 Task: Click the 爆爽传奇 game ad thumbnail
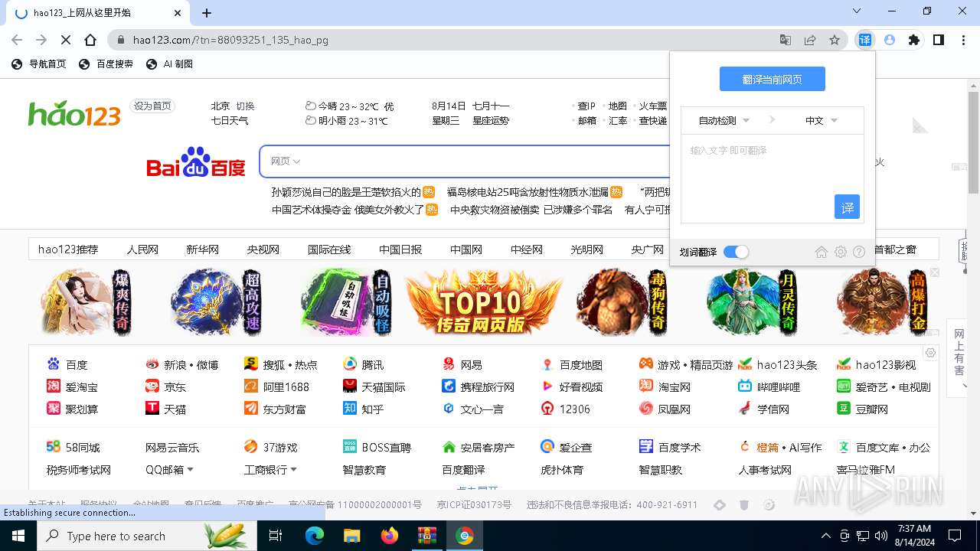[x=87, y=302]
